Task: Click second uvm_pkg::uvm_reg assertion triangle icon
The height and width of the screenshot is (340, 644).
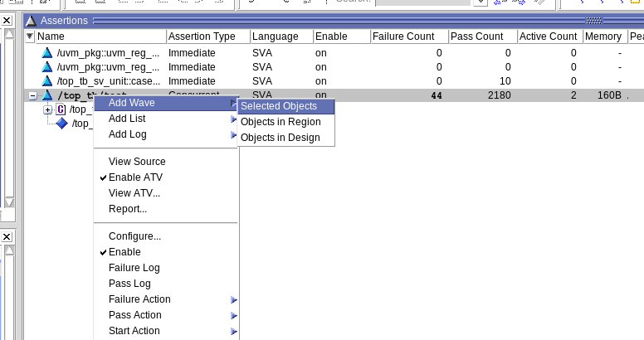Action: pos(47,67)
